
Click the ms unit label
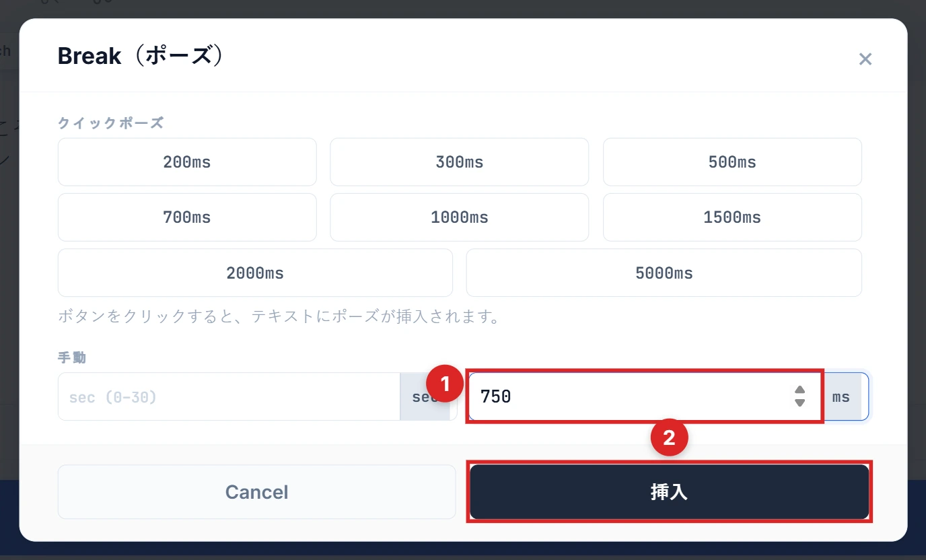841,396
